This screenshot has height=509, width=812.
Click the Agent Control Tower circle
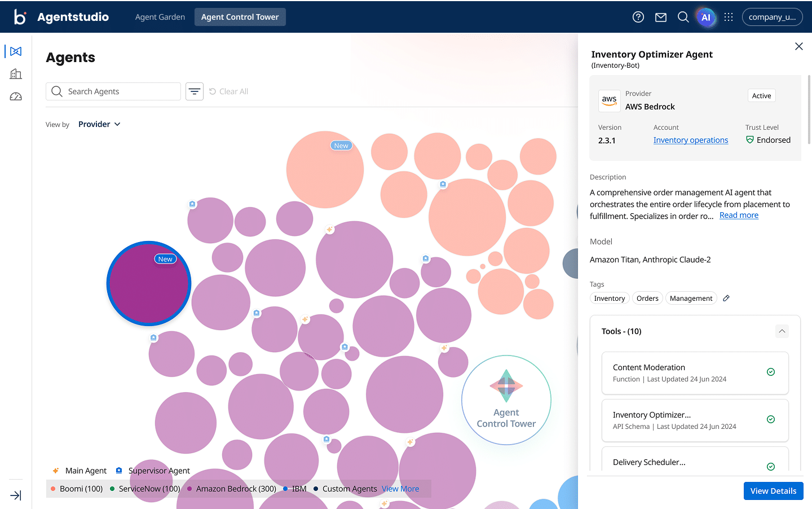tap(506, 400)
